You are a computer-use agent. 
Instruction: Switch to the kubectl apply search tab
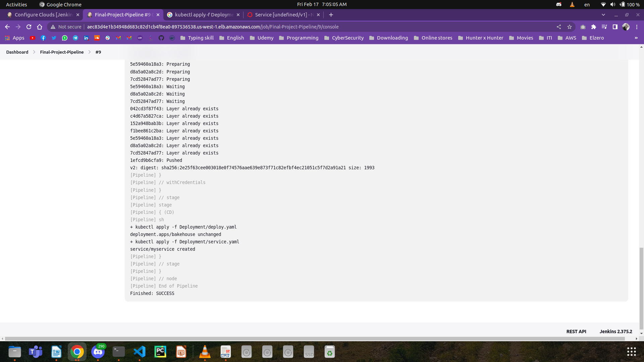(x=204, y=15)
